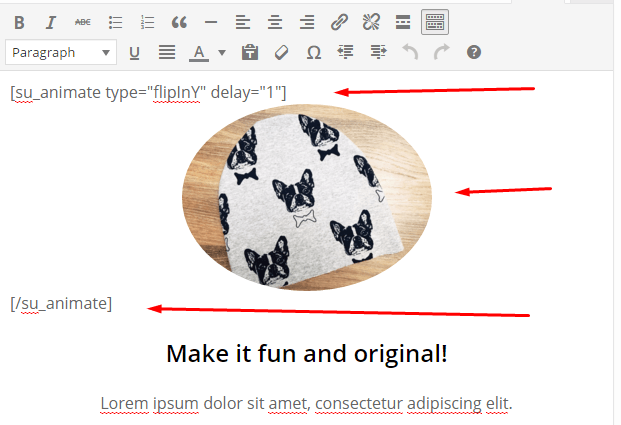This screenshot has width=621, height=425.
Task: Insert a bulleted list
Action: [x=115, y=21]
